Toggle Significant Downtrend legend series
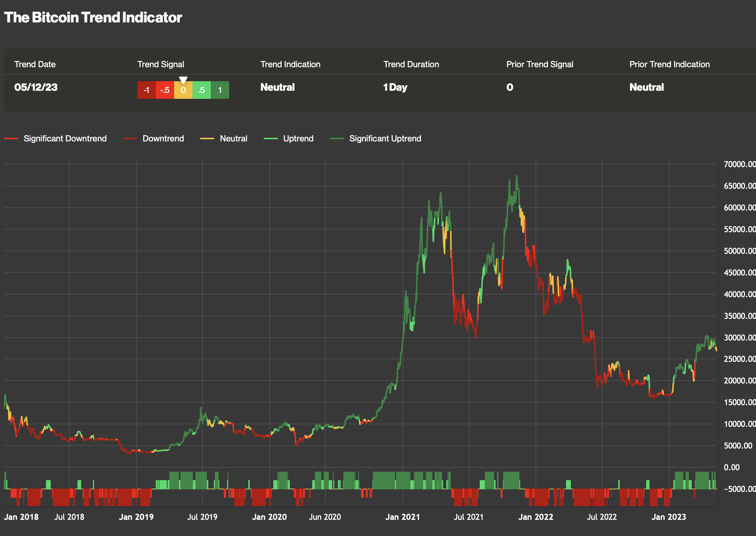Screen dimensions: 756x536 coord(65,139)
